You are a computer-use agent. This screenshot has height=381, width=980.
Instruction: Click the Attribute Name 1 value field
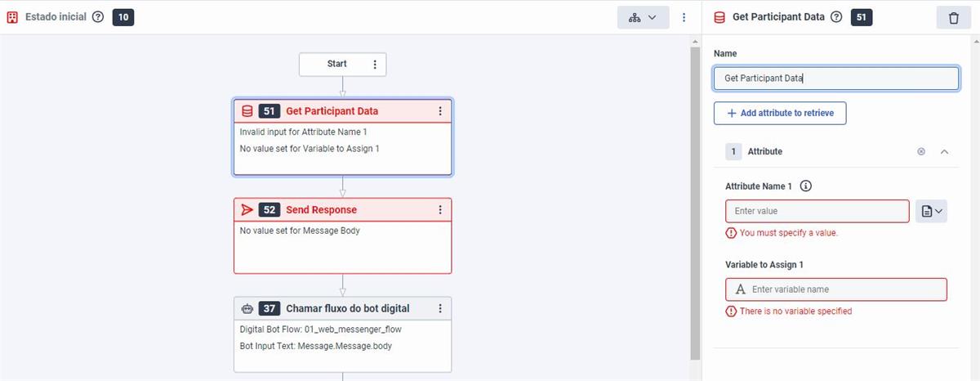[817, 211]
